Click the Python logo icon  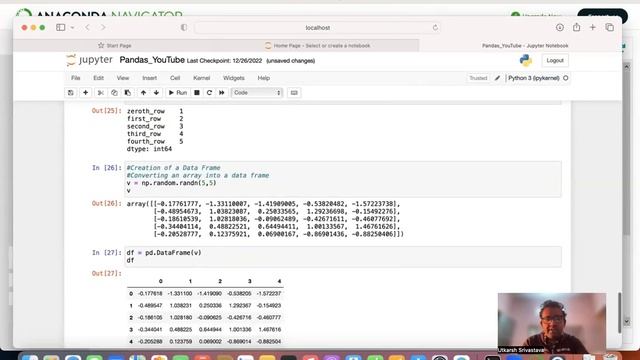526,60
